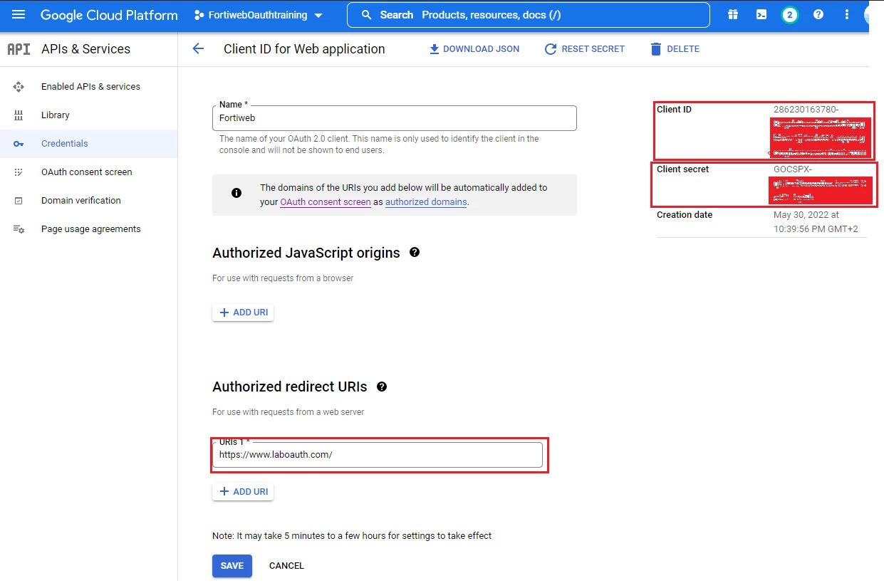Click the Domain verification checkbox icon
The height and width of the screenshot is (588, 884).
click(x=19, y=201)
